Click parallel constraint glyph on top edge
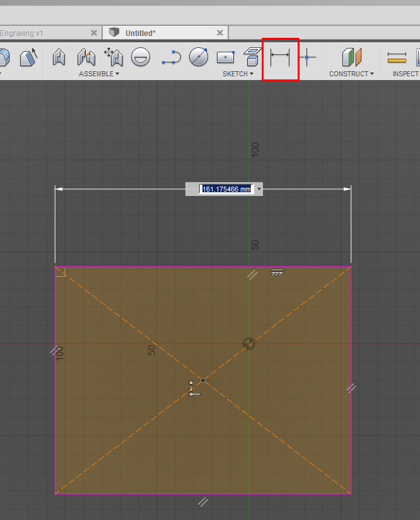 click(x=252, y=275)
